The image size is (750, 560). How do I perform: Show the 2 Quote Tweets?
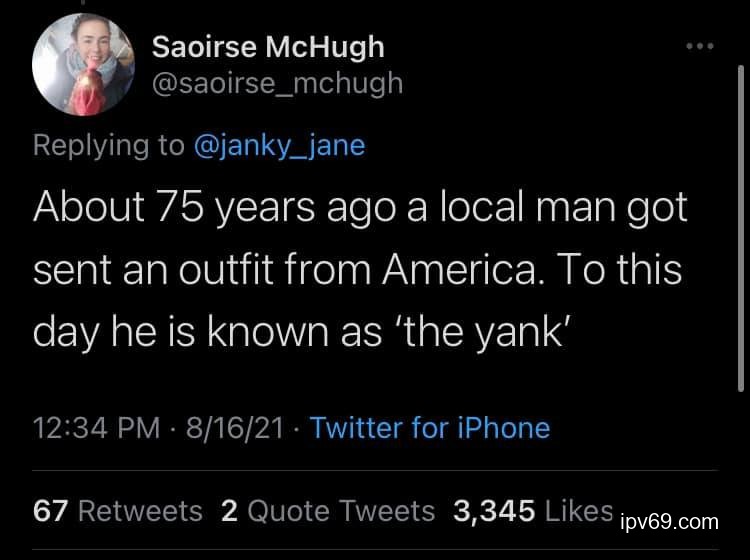click(x=327, y=511)
